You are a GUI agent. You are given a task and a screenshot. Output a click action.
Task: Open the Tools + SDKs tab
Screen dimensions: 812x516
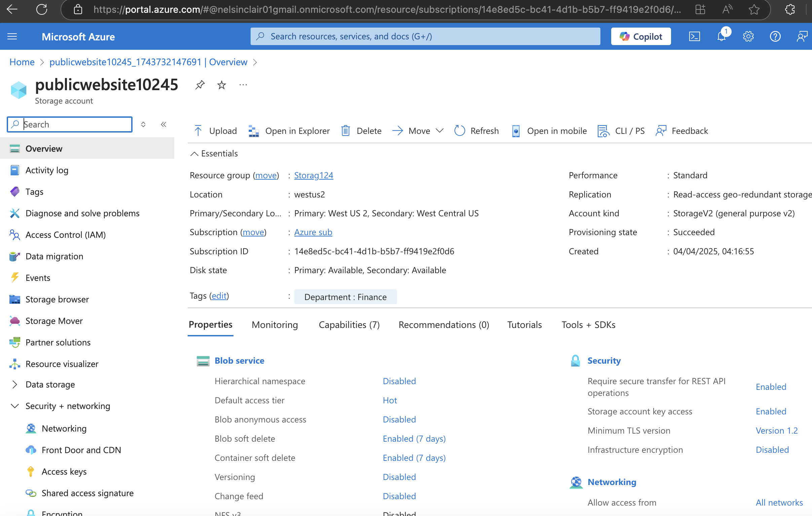point(588,325)
